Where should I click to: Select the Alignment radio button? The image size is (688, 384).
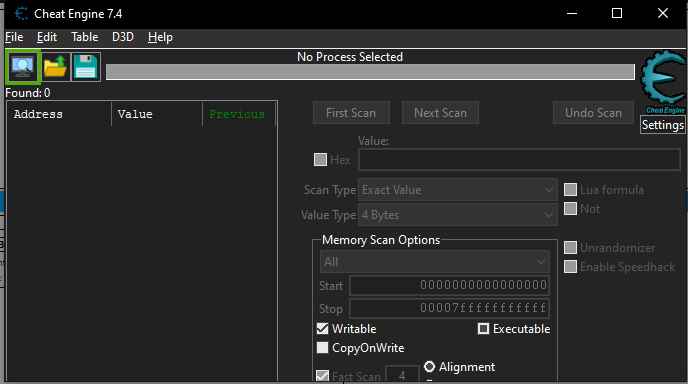click(x=430, y=366)
